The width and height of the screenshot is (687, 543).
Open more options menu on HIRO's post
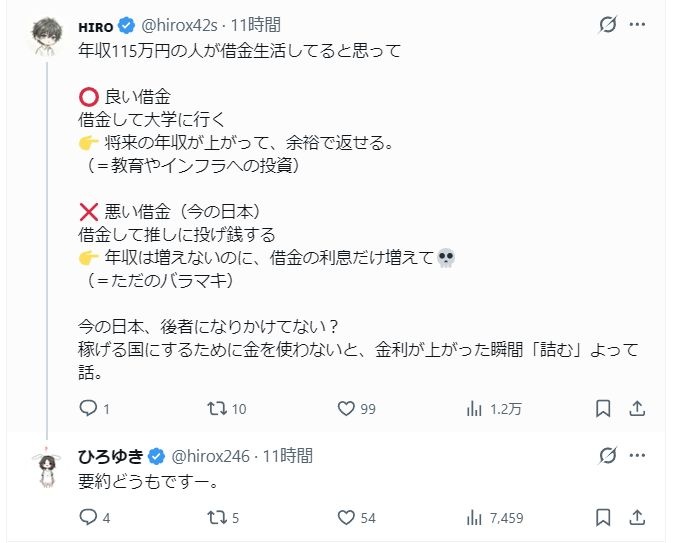[638, 24]
